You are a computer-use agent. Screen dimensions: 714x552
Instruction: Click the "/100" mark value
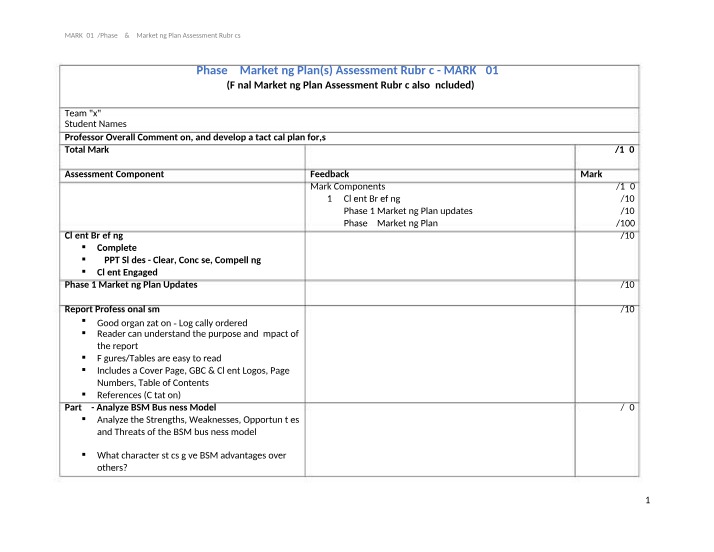(625, 223)
